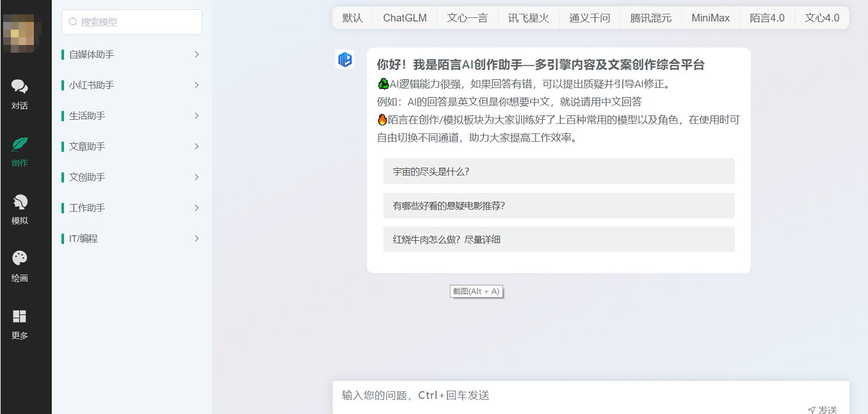Switch to the 腾讯混元 tab
This screenshot has height=414, width=868.
point(651,18)
